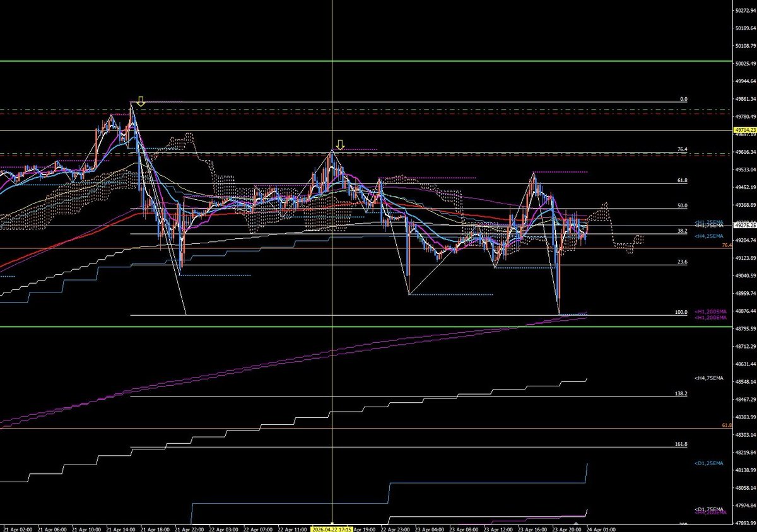Select the 161.8 Fibonacci extension label

(x=681, y=444)
